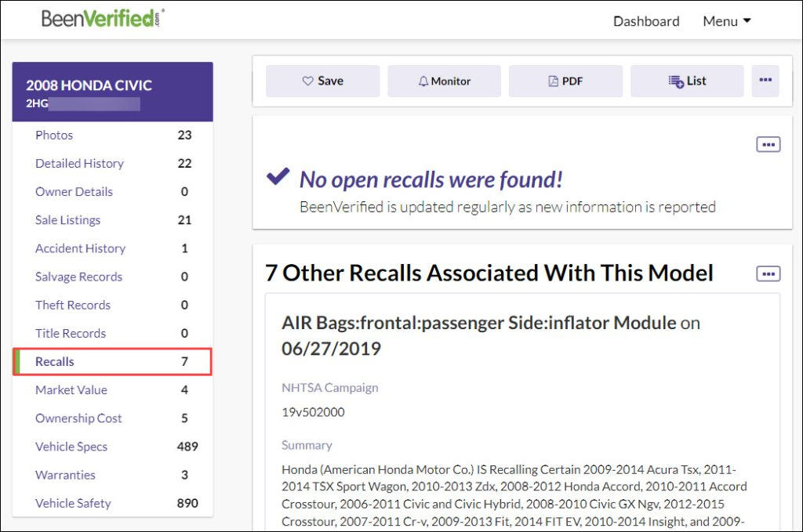This screenshot has height=532, width=803.
Task: Open Salvage Records section
Action: [79, 277]
